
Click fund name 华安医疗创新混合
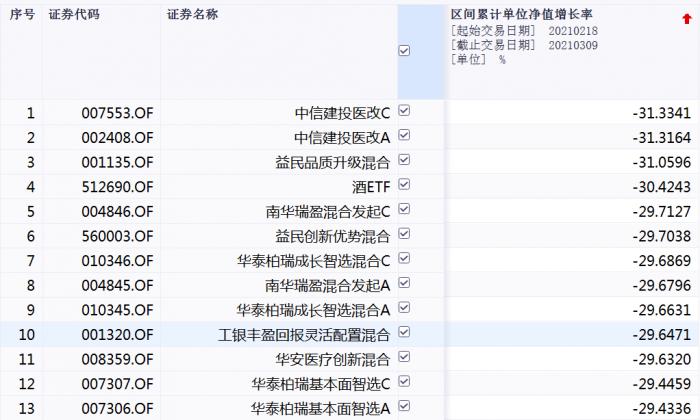point(333,359)
